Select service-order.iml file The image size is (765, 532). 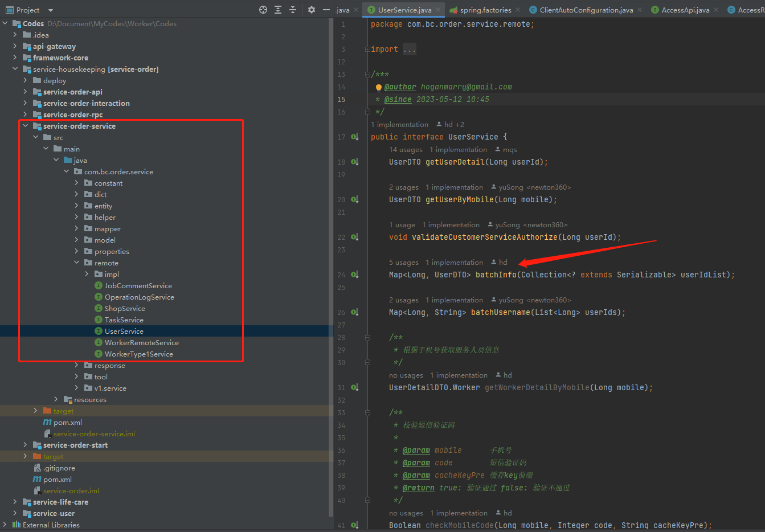pyautogui.click(x=71, y=490)
